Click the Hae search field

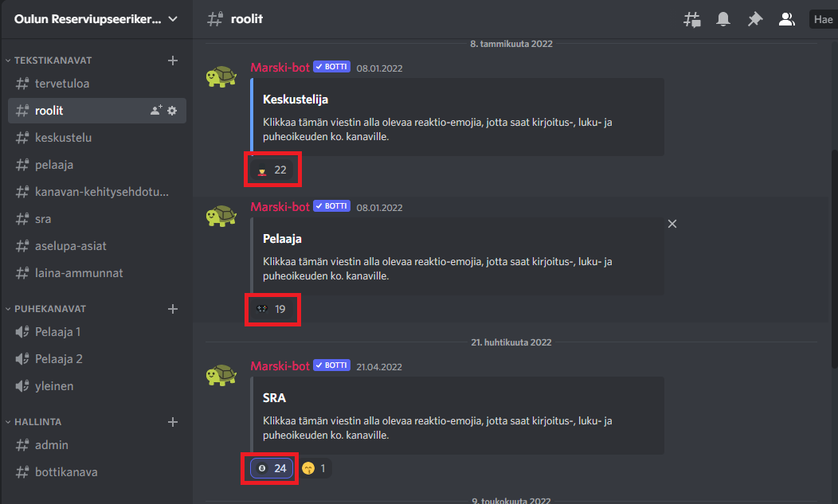coord(823,20)
